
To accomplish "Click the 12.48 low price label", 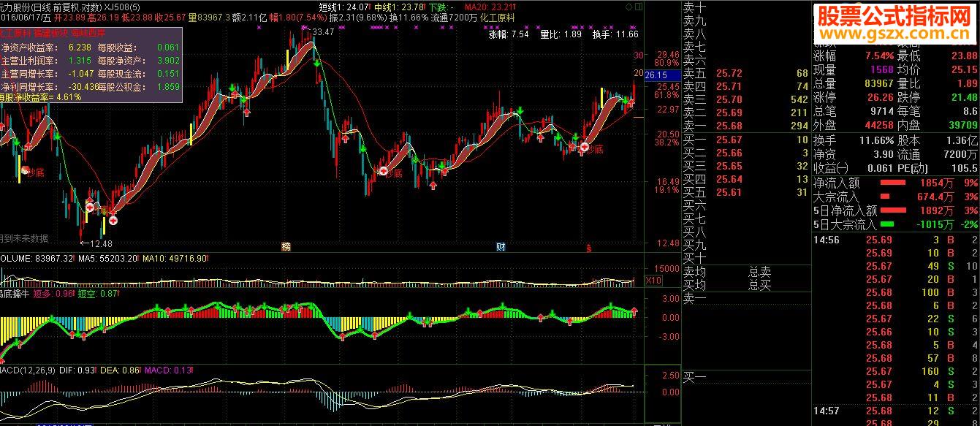I will point(101,243).
